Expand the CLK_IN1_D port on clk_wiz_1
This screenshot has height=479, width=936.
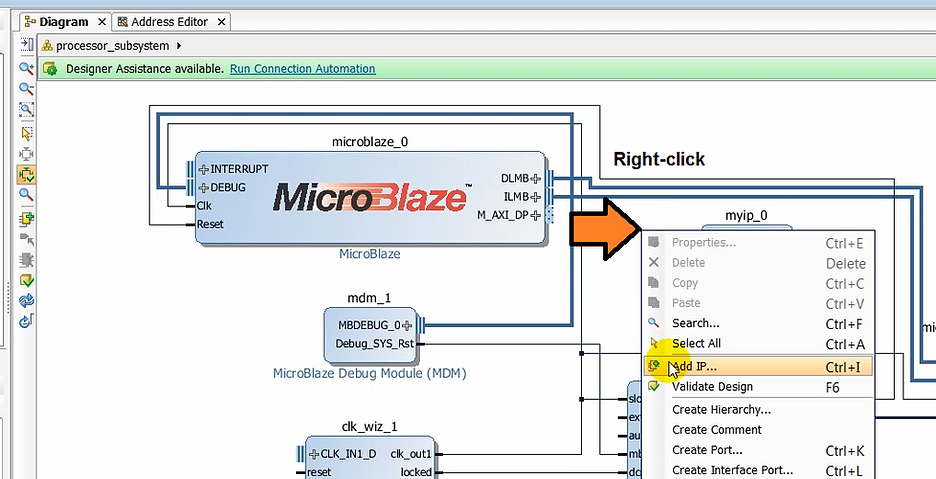[x=314, y=454]
